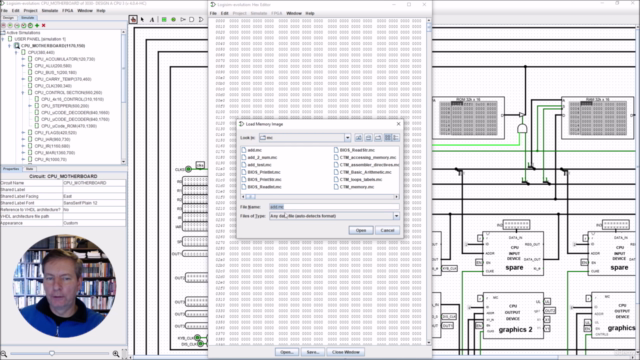
Task: Pick the green round output pin tool
Action: click(173, 19)
